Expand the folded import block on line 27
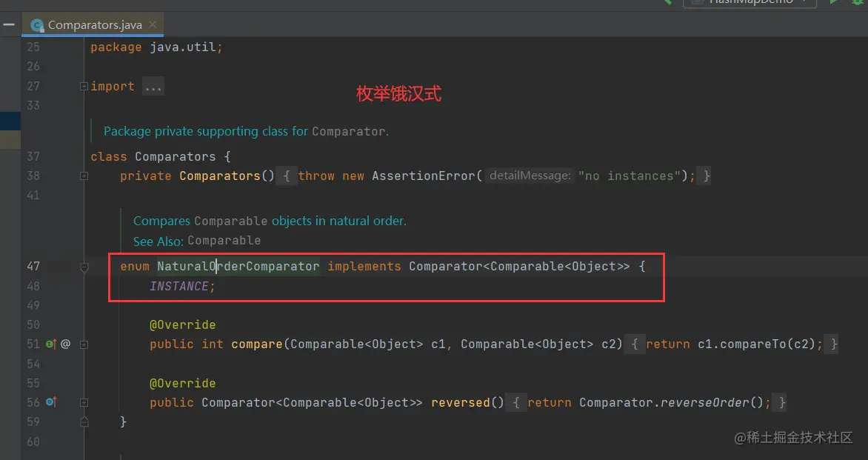 point(84,87)
